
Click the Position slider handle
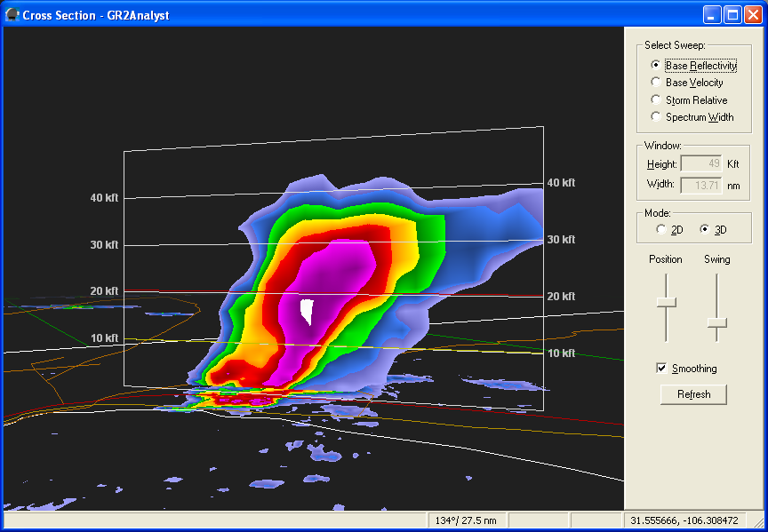(x=666, y=302)
